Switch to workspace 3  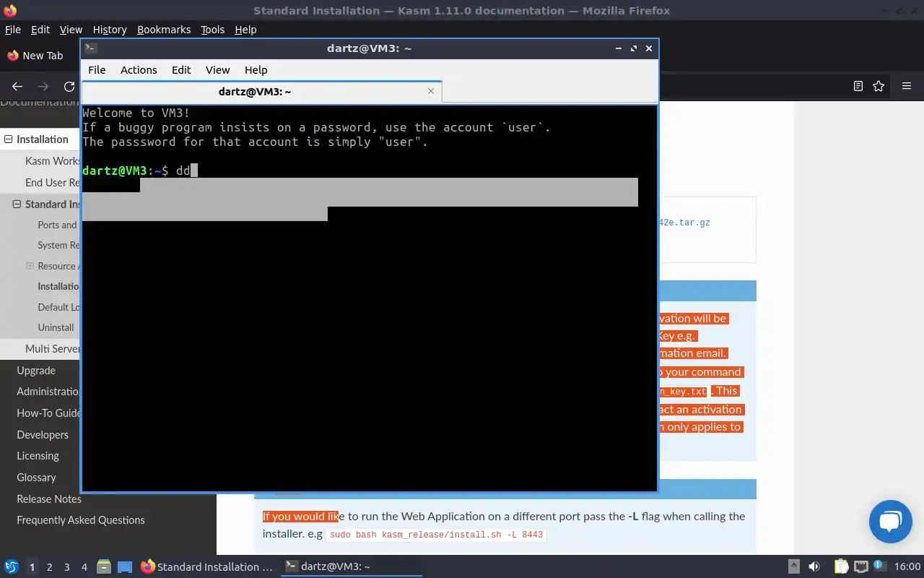point(66,567)
